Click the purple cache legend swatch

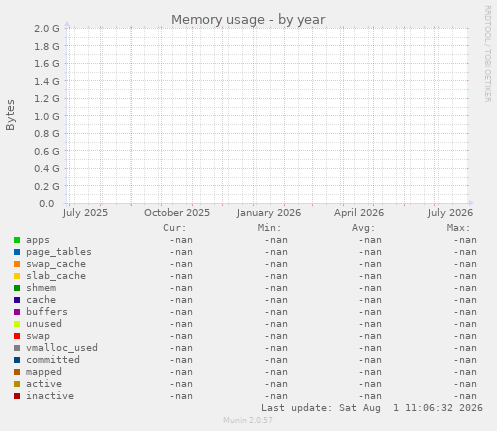(x=17, y=300)
